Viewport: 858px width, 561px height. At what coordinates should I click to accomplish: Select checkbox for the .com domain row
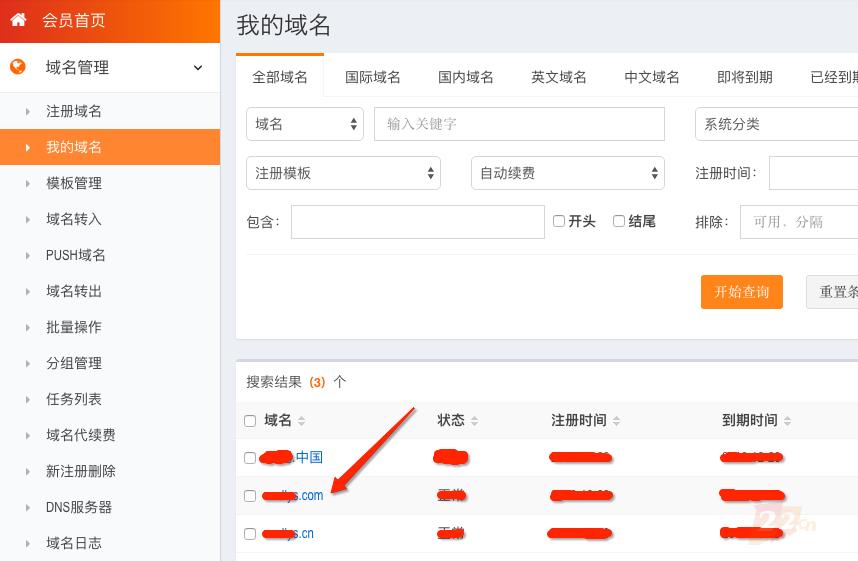250,496
